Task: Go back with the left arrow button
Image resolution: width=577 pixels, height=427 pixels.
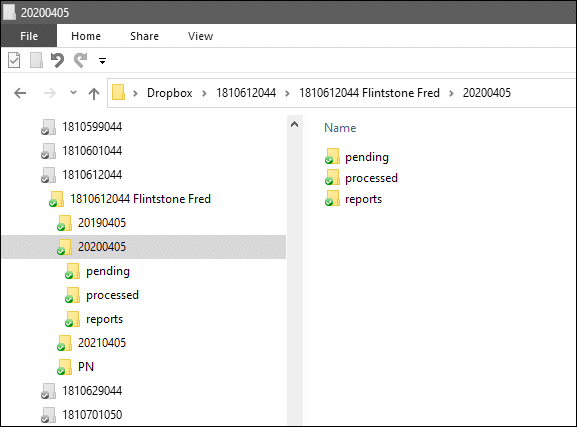Action: pos(20,93)
